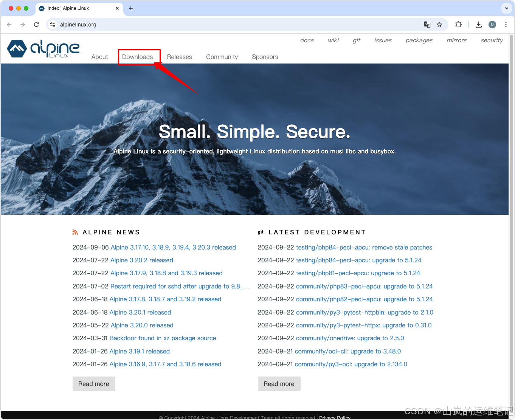Image resolution: width=515 pixels, height=420 pixels.
Task: Click Read more under Alpine News
Action: tap(94, 384)
